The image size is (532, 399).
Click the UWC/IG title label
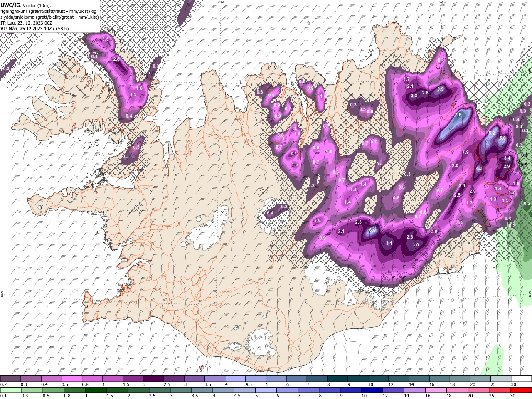[10, 5]
